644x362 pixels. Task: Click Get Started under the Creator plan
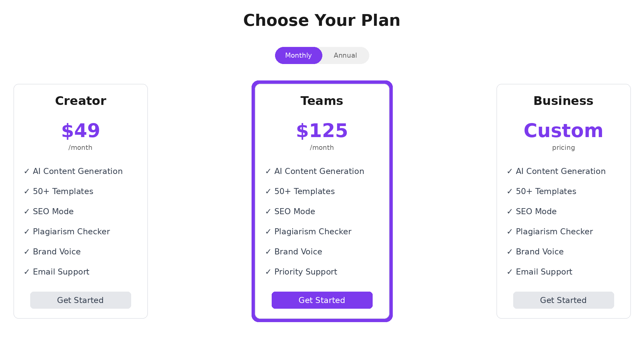[80, 300]
